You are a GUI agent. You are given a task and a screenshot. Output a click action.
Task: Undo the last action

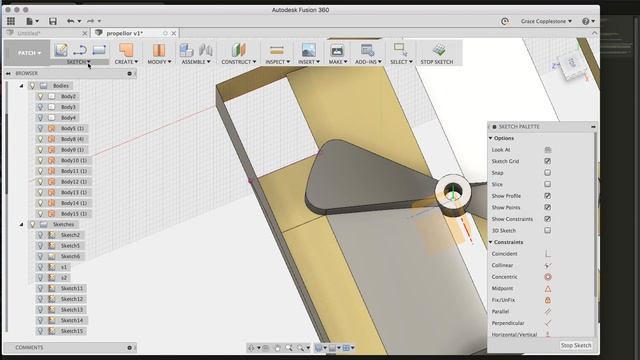point(71,21)
